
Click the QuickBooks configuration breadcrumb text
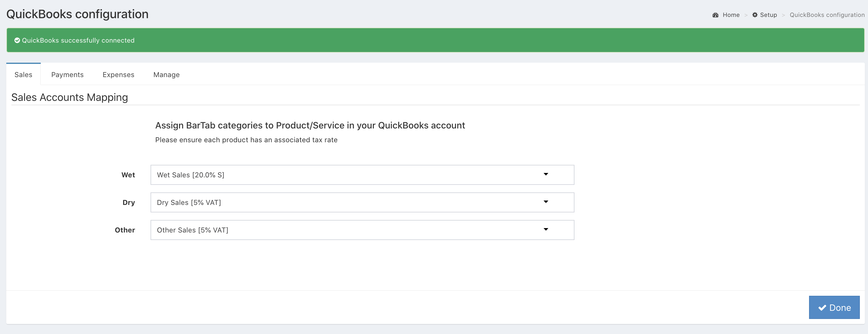827,15
